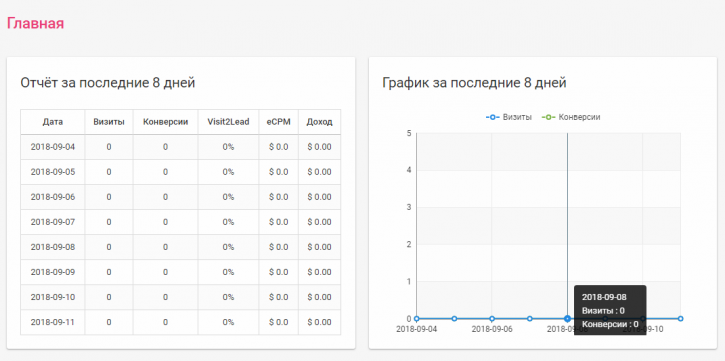Click the Visit2Lead column header
The height and width of the screenshot is (361, 725).
click(x=228, y=122)
